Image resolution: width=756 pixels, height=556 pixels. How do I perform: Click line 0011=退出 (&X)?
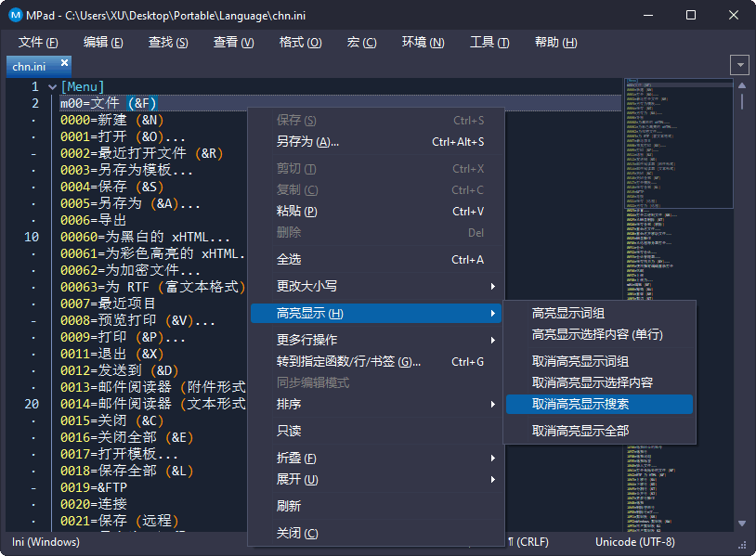pos(111,355)
